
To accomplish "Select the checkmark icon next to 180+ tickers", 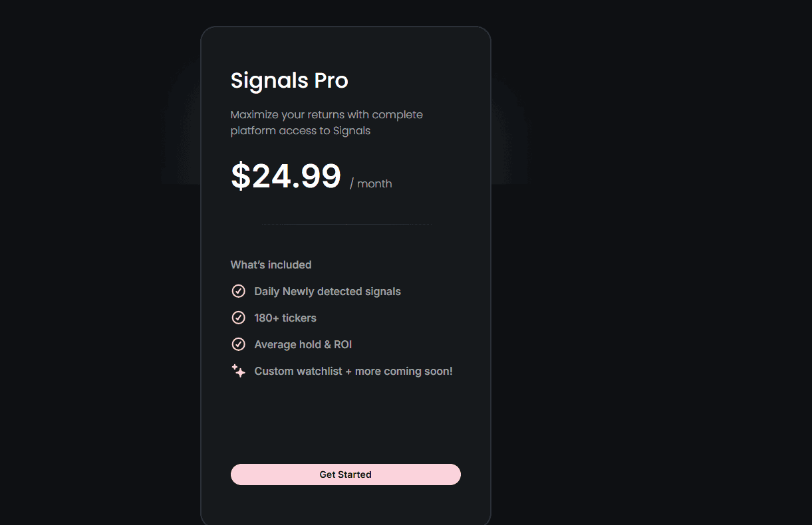I will click(239, 318).
